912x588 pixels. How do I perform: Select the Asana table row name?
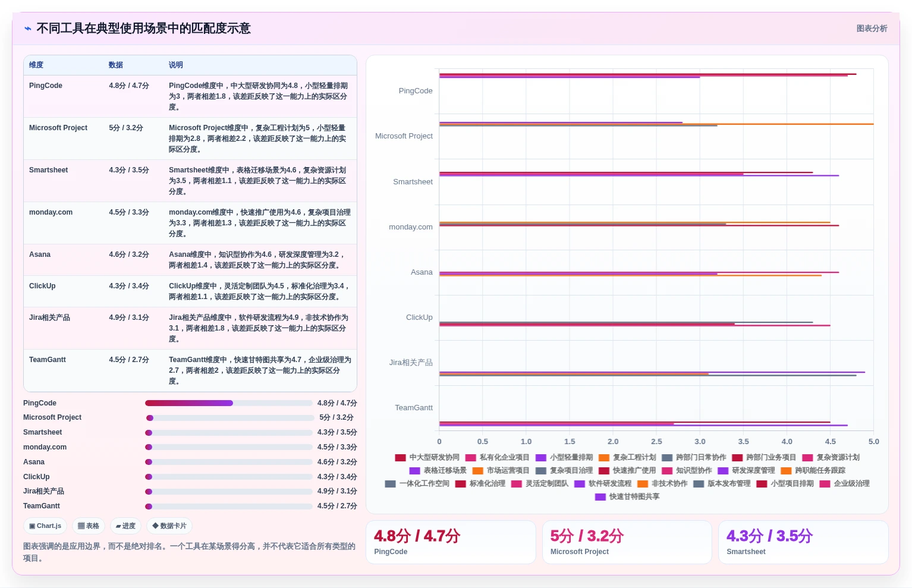coord(40,254)
